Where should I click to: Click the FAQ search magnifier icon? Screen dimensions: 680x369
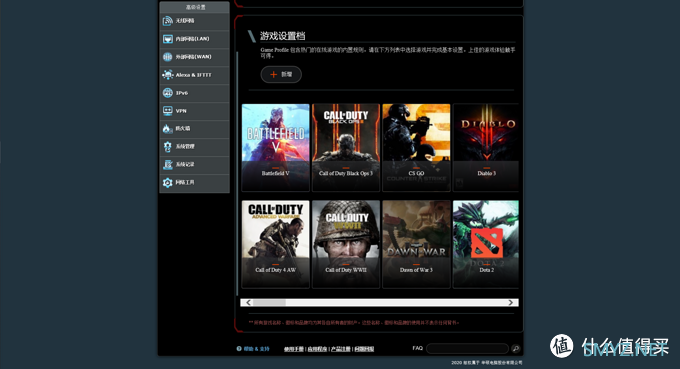coord(516,348)
